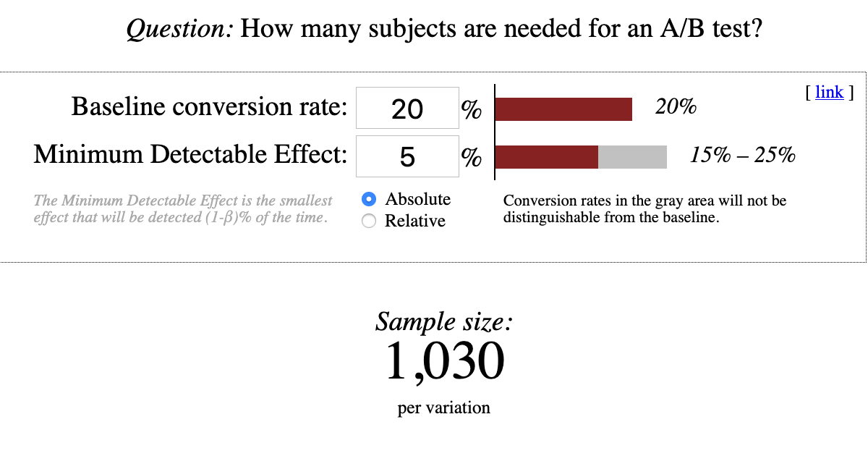Click the italic 20% baseline value label
The image size is (868, 456).
coord(676,107)
